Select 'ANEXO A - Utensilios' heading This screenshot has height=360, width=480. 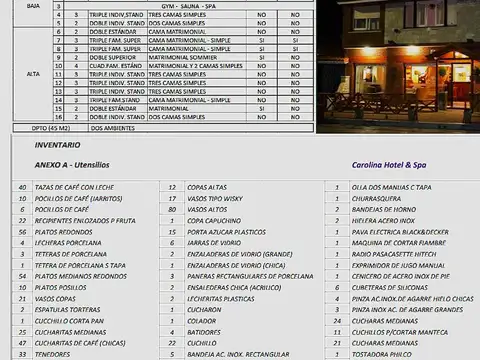click(72, 165)
